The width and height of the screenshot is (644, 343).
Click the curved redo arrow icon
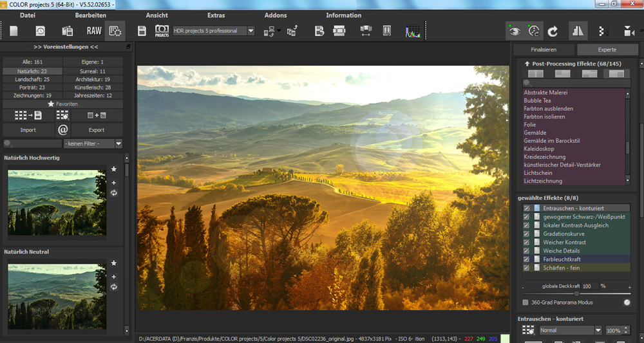[x=553, y=31]
